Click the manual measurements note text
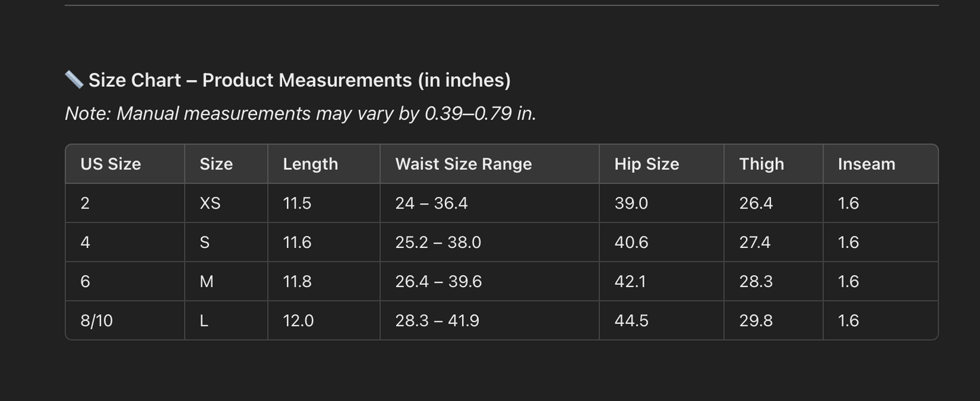This screenshot has width=980, height=401. coord(300,113)
